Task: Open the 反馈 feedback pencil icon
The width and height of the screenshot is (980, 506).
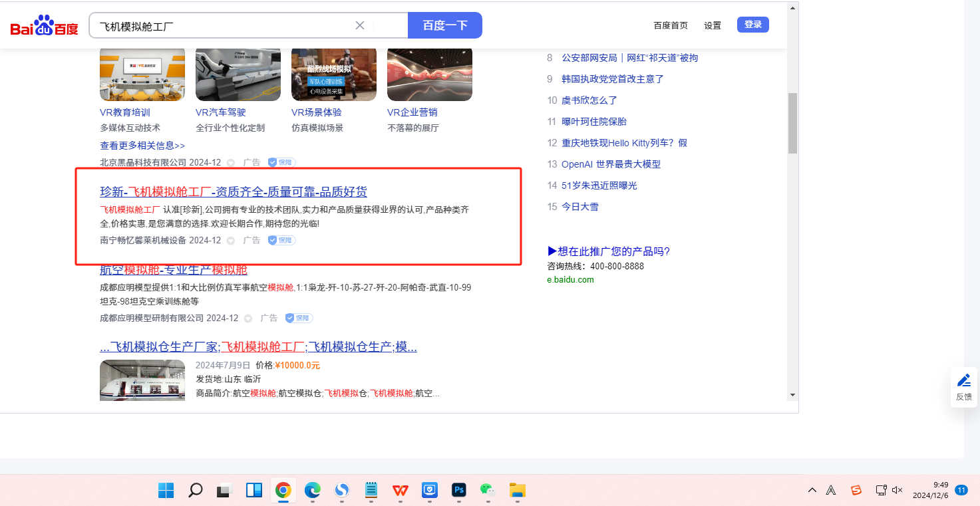Action: [963, 381]
